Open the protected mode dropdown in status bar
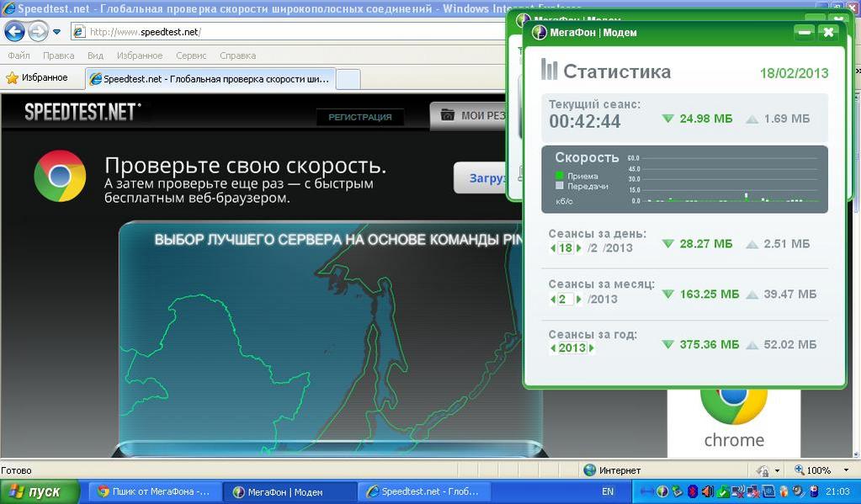Image resolution: width=861 pixels, height=504 pixels. (777, 470)
